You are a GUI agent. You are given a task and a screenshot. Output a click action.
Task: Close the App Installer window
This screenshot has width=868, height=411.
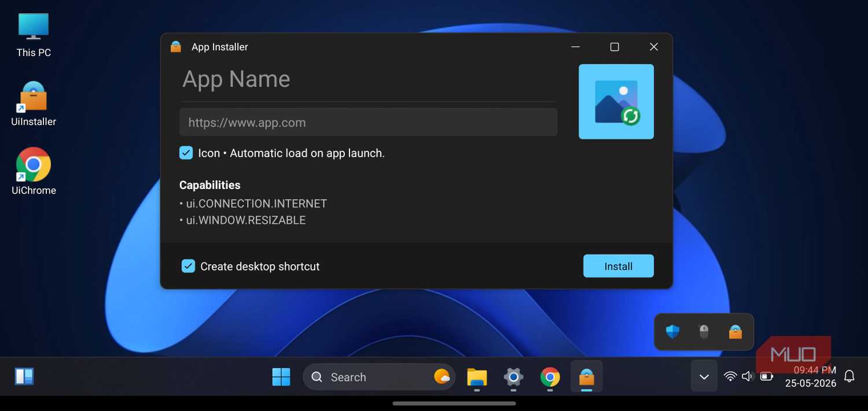coord(653,47)
